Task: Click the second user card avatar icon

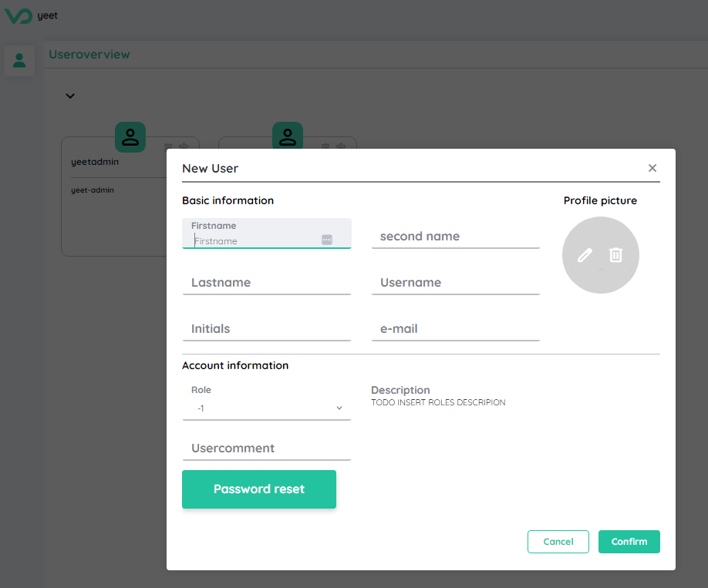Action: click(x=288, y=136)
